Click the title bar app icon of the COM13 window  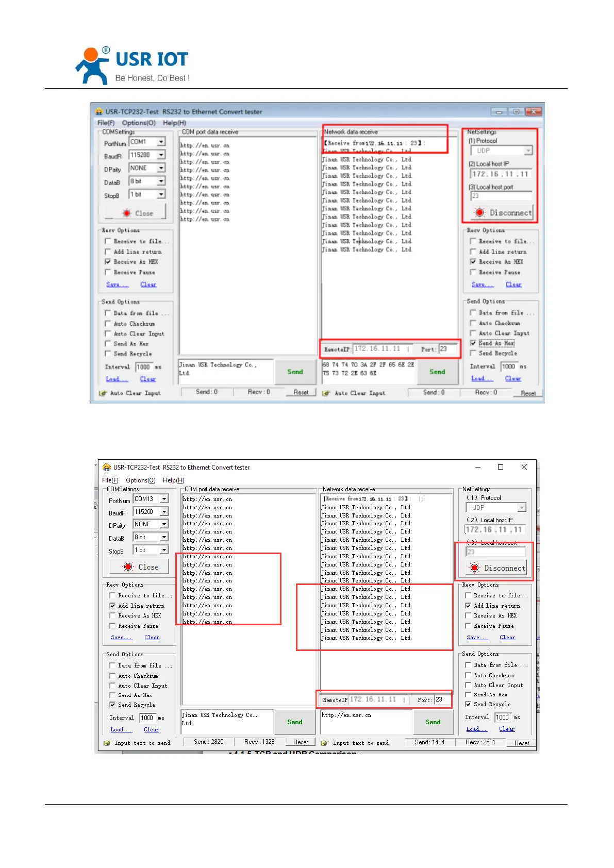(107, 468)
